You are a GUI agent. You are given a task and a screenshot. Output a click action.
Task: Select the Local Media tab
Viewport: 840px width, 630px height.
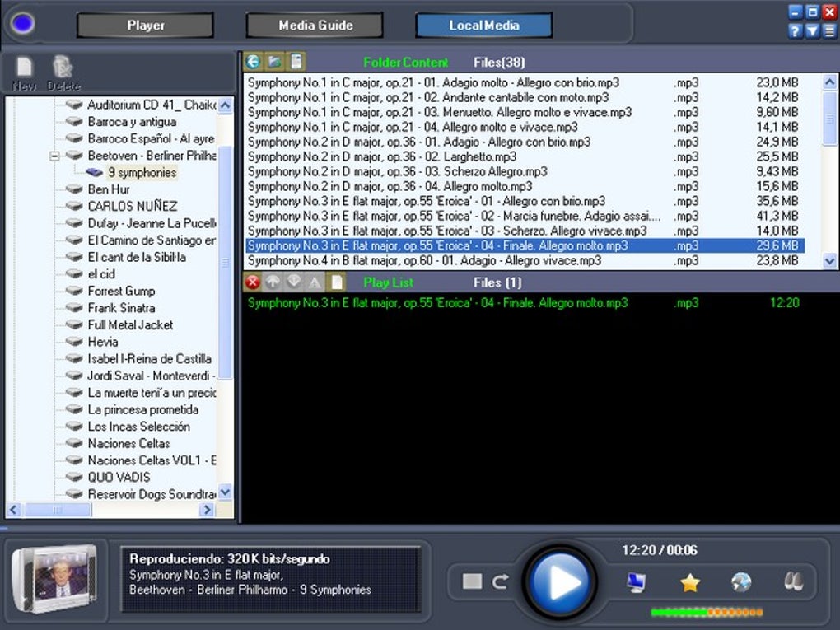coord(483,26)
